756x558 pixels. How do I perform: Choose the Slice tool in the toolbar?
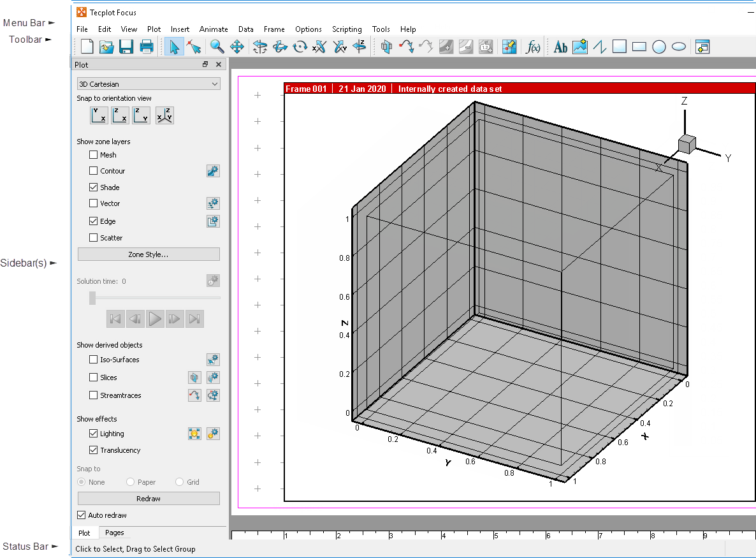[387, 47]
